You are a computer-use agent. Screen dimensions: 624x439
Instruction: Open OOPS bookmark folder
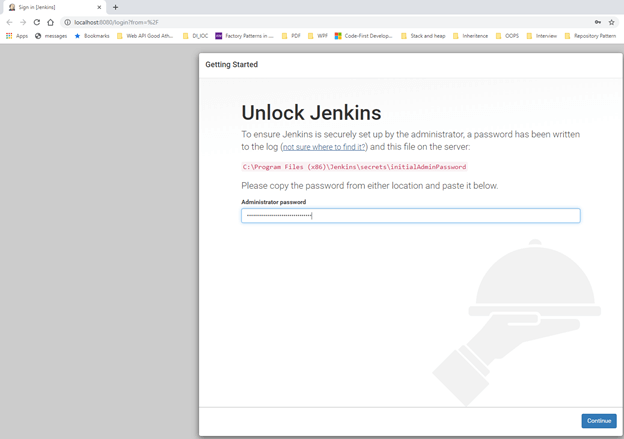pos(507,36)
